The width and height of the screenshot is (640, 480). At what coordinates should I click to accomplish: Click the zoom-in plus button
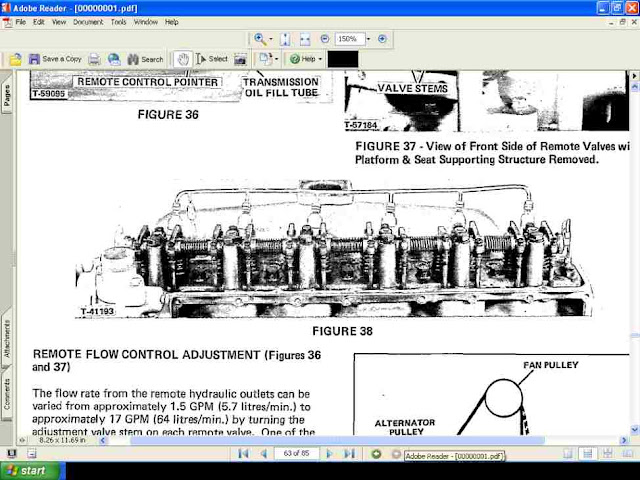(382, 39)
